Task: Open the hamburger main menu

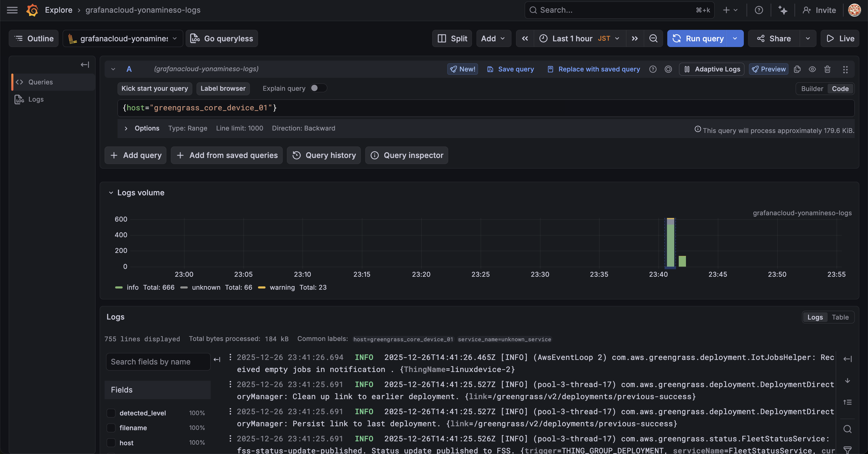Action: tap(12, 10)
